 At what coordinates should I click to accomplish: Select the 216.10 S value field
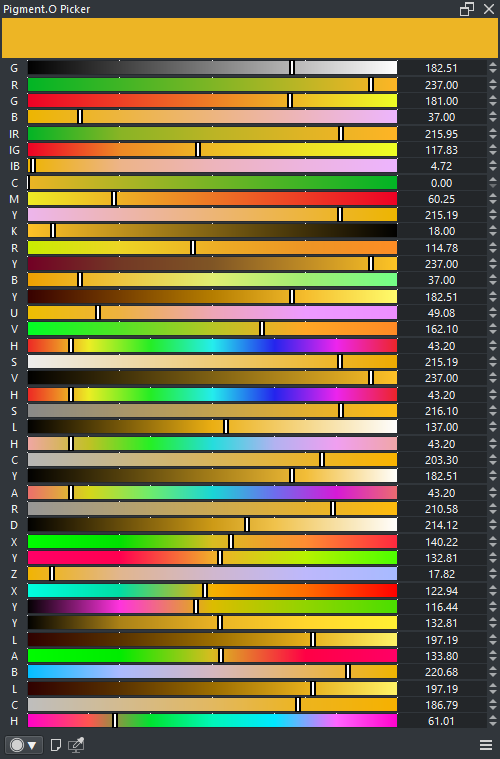point(441,410)
